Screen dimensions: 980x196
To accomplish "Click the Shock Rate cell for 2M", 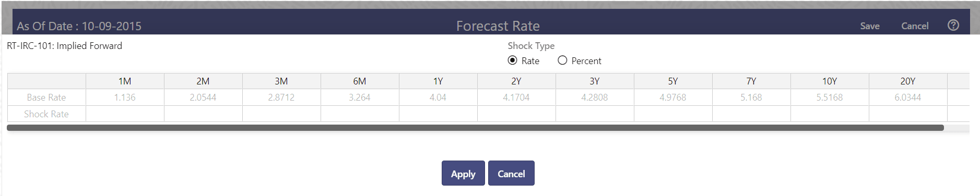I will click(x=203, y=114).
